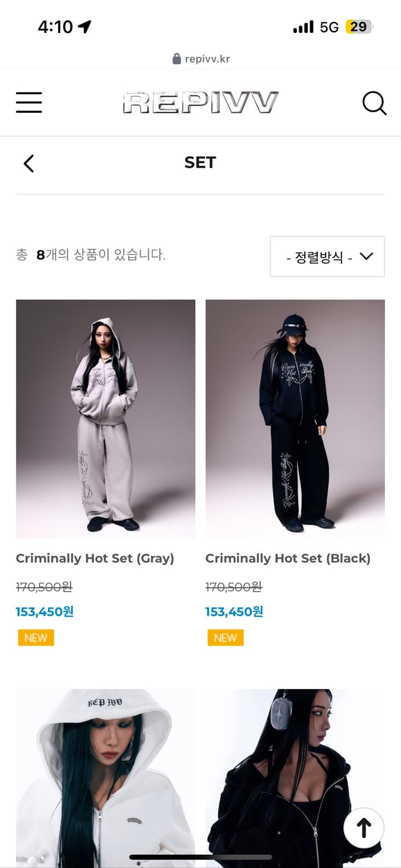Viewport: 401px width, 868px height.
Task: Click the back arrow next to SET
Action: point(29,163)
